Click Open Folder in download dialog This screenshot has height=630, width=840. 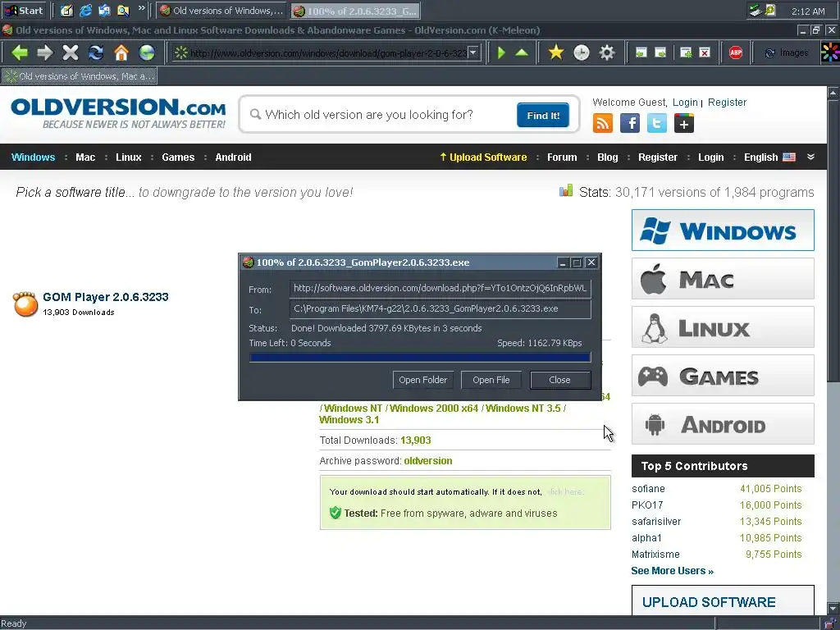422,380
